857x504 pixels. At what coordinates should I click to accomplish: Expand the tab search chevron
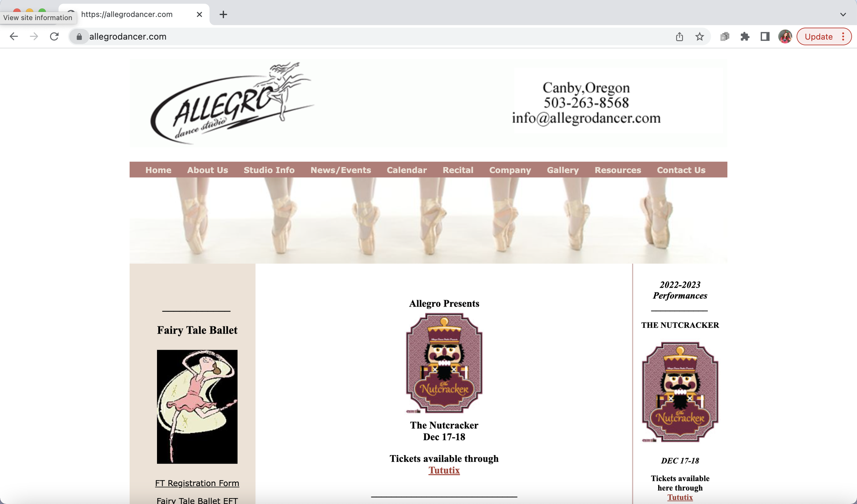[x=843, y=14]
